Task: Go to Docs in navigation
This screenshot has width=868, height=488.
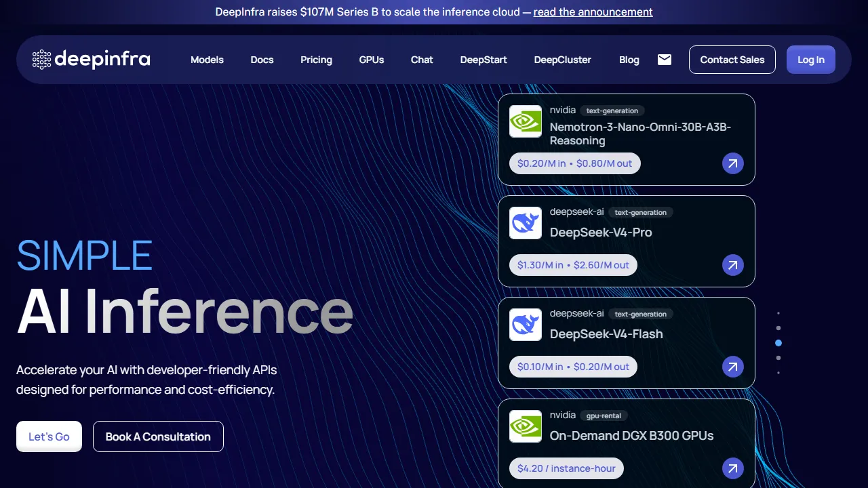Action: pyautogui.click(x=262, y=60)
